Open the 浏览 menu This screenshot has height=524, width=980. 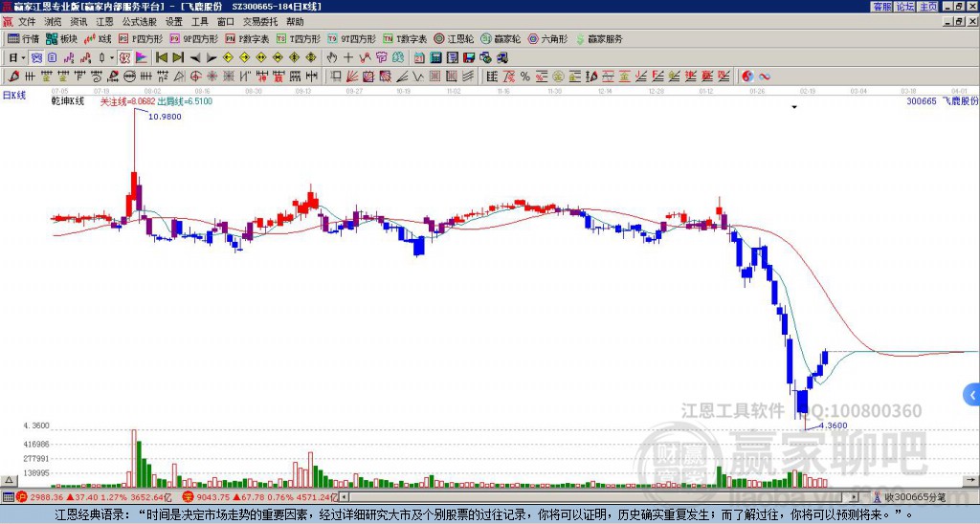[54, 22]
